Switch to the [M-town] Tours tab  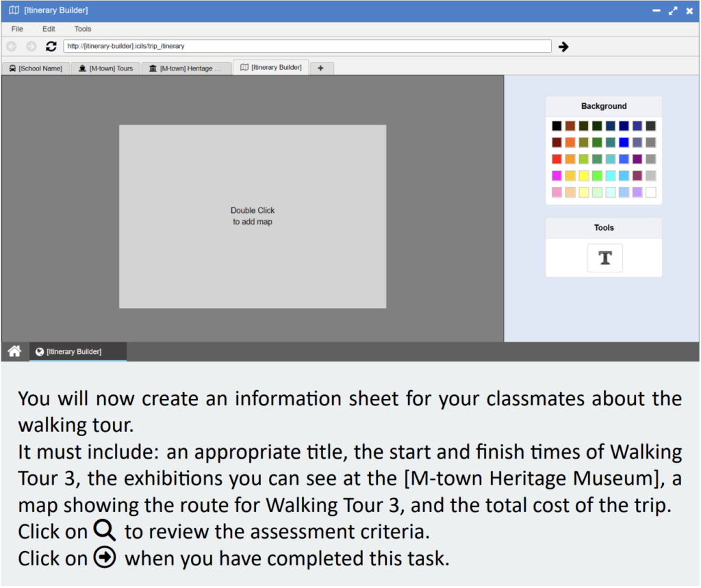tap(105, 68)
